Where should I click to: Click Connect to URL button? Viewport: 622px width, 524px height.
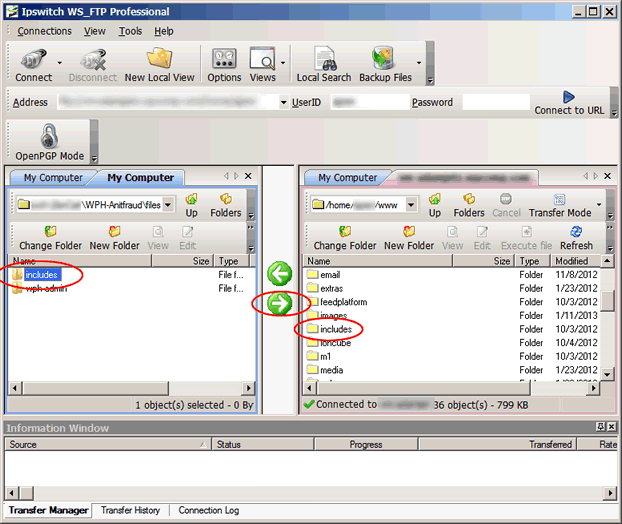point(568,102)
